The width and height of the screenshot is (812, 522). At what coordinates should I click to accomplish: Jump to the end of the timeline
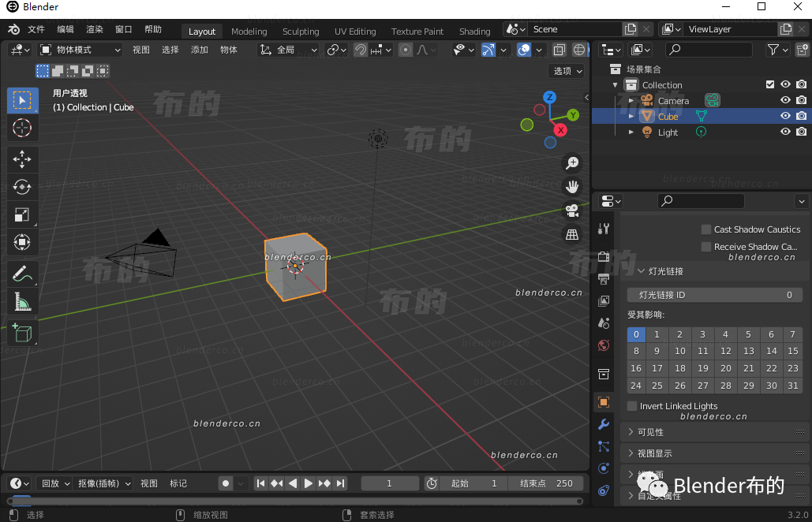[x=341, y=483]
